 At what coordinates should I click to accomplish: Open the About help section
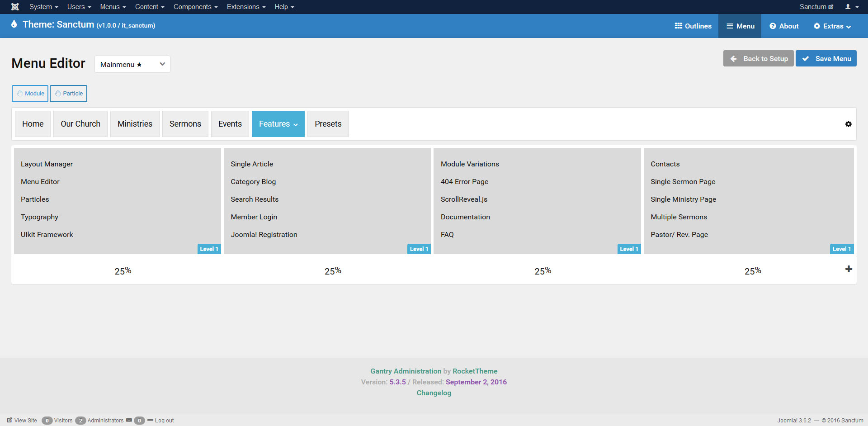784,26
